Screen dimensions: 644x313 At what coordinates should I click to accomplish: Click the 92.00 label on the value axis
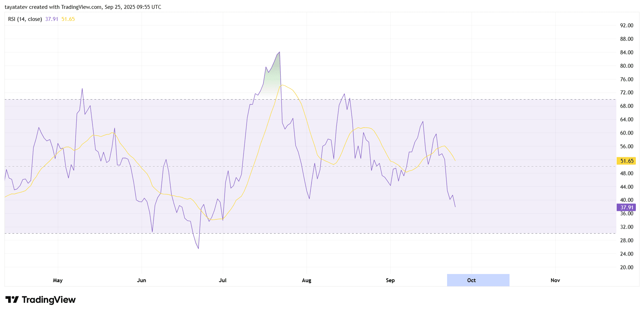pos(626,26)
